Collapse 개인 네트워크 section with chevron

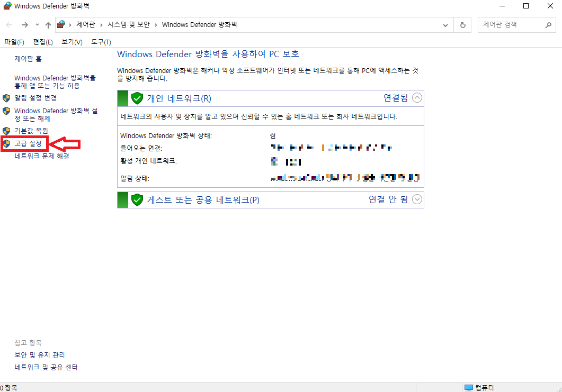(x=417, y=98)
